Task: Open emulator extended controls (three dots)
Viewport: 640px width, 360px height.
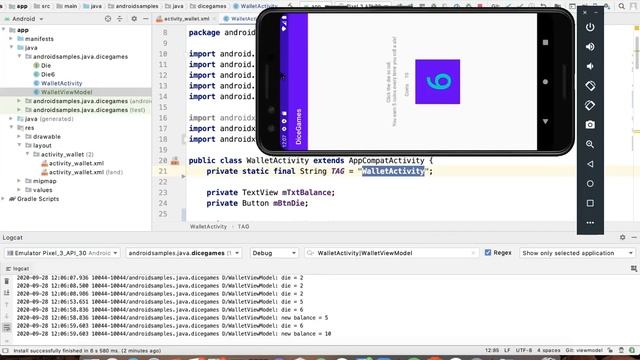Action: click(x=590, y=223)
